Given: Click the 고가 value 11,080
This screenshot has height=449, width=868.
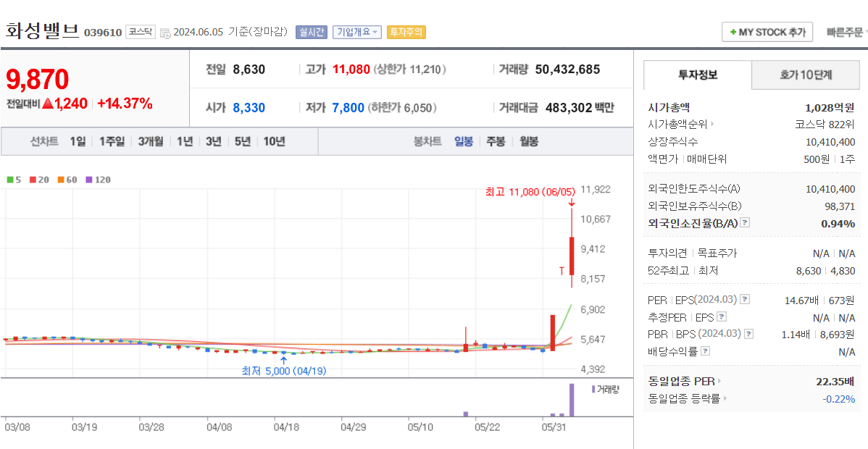Looking at the screenshot, I should click(351, 70).
